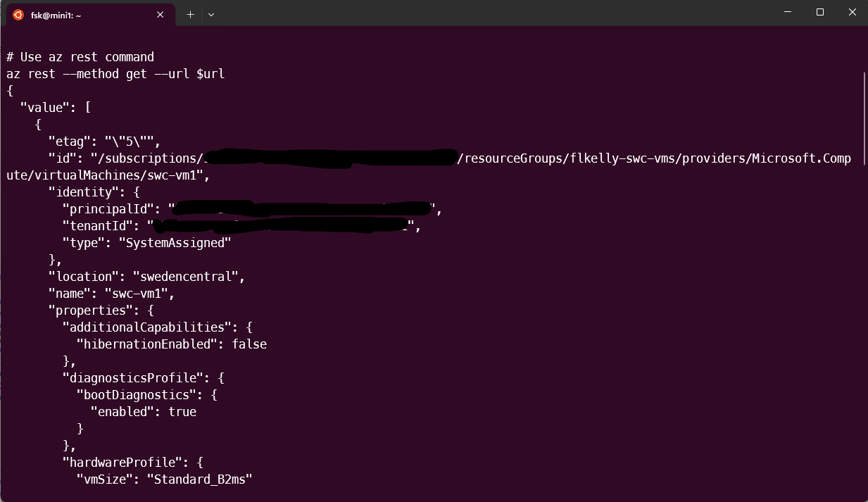Click the "# Use az rest command" comment
868x502 pixels.
point(80,57)
